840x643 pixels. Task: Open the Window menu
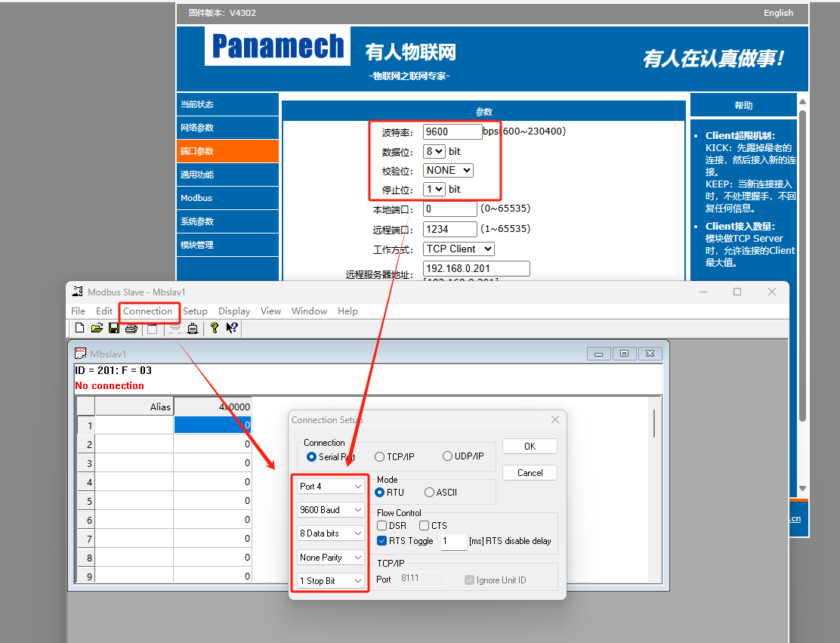[x=309, y=311]
